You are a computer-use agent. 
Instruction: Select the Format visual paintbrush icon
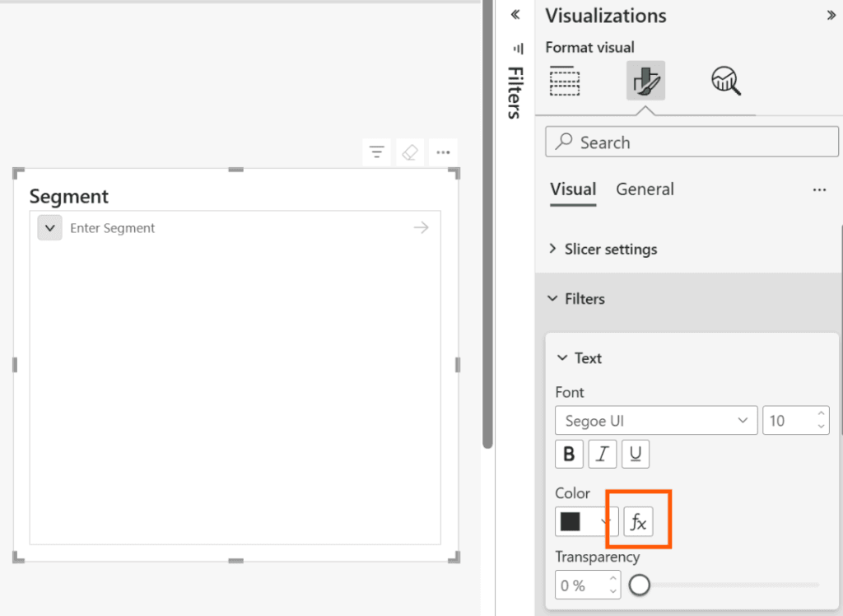pyautogui.click(x=645, y=81)
